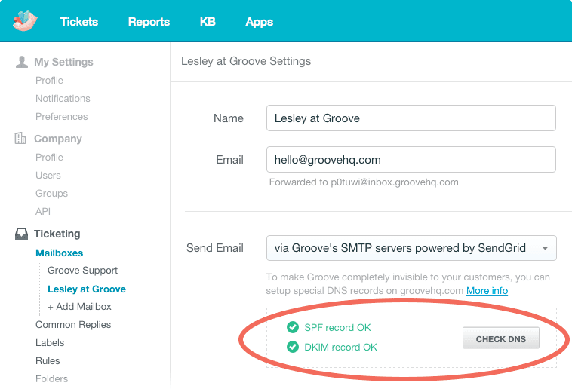This screenshot has width=572, height=392.
Task: Select the Groove Support mailbox
Action: coord(82,271)
